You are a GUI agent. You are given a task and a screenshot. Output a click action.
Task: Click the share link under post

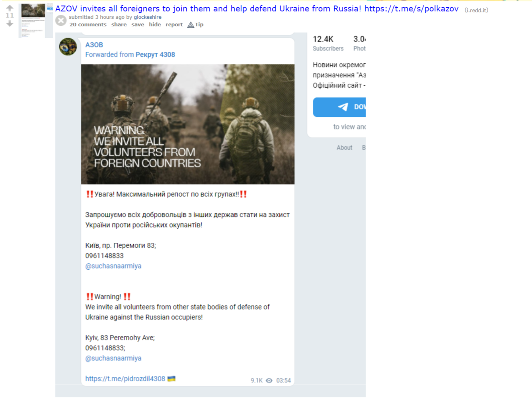tap(119, 25)
